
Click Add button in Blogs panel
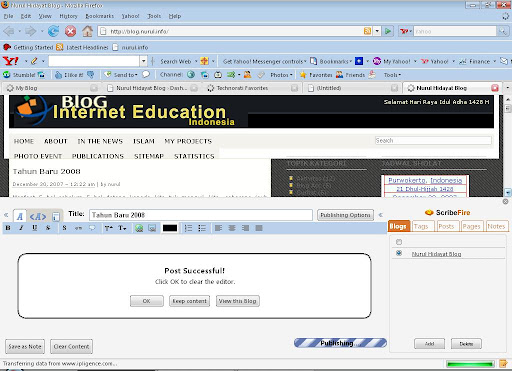(x=429, y=344)
